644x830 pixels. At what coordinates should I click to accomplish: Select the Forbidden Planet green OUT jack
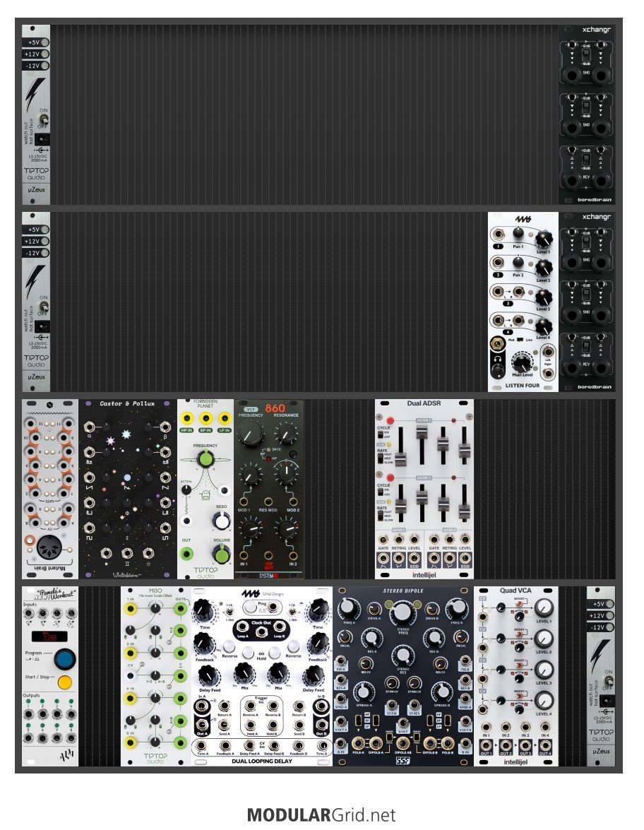pos(186,555)
